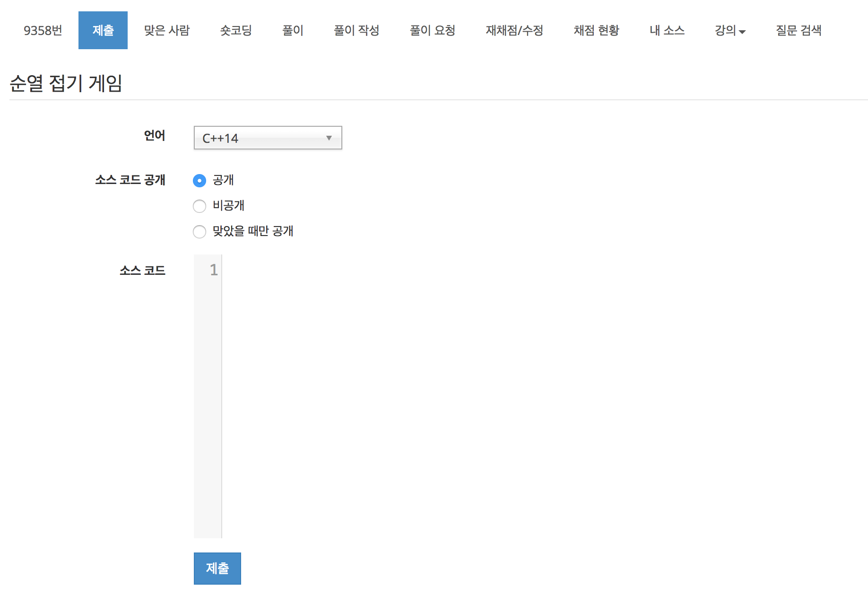
Task: Click the 소스 코드 field label
Action: (x=142, y=271)
